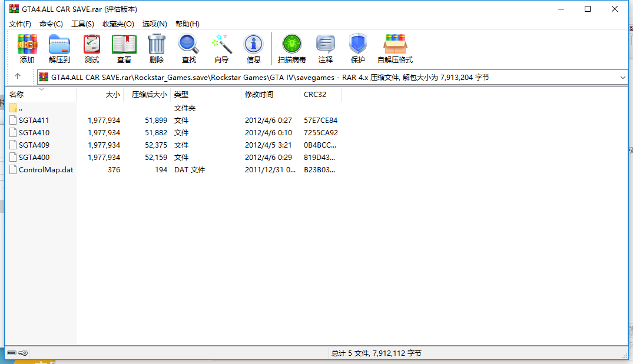633x364 pixels.
Task: Click packed size 52,375 cell
Action: point(156,145)
